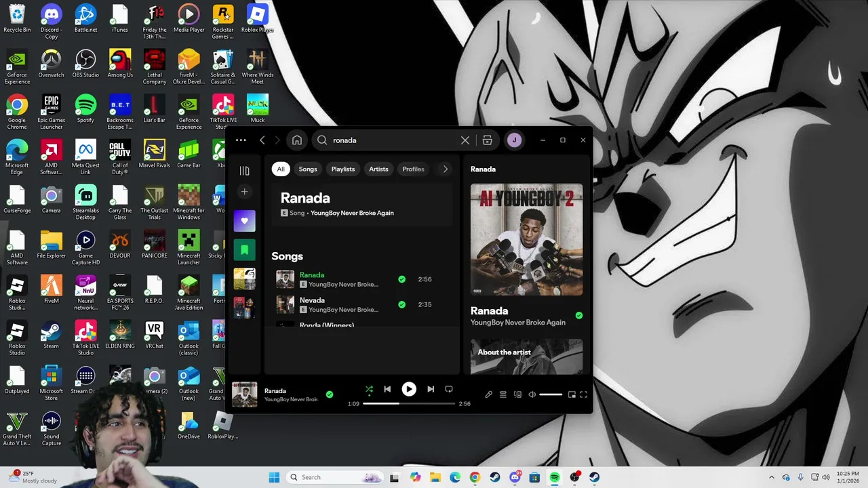868x488 pixels.
Task: Select the All filter chip
Action: 281,169
